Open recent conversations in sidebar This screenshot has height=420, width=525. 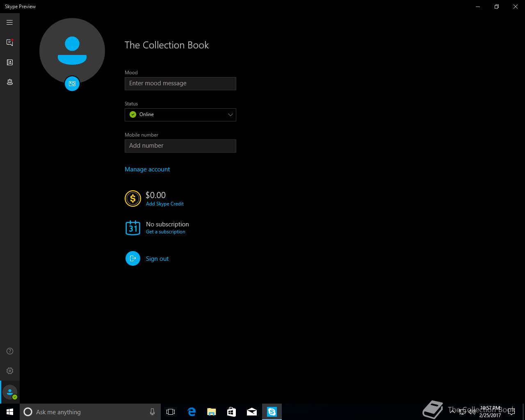point(9,42)
